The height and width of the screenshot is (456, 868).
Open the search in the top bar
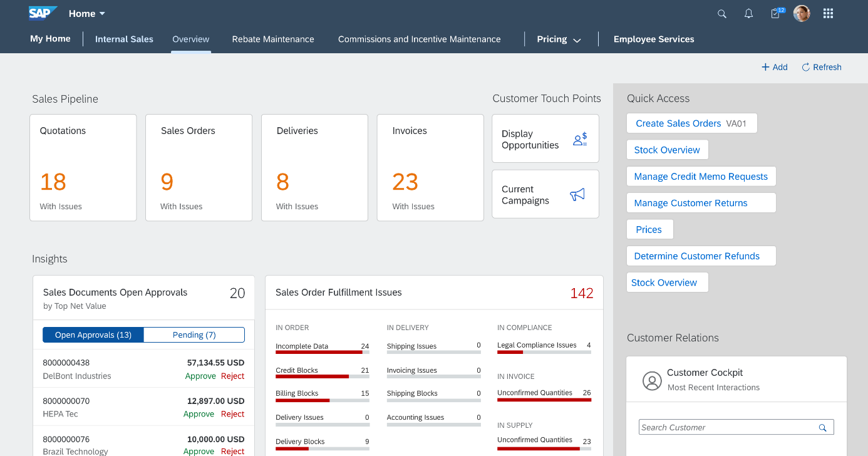721,13
